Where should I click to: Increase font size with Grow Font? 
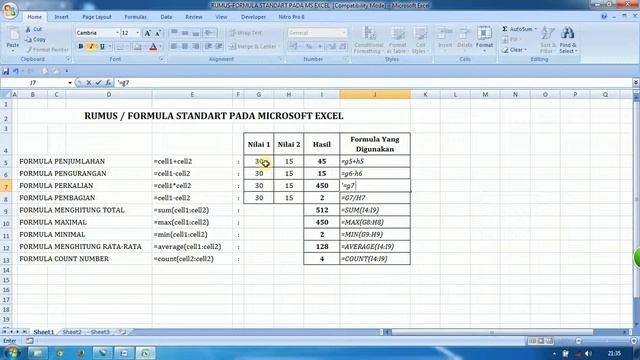[x=147, y=33]
